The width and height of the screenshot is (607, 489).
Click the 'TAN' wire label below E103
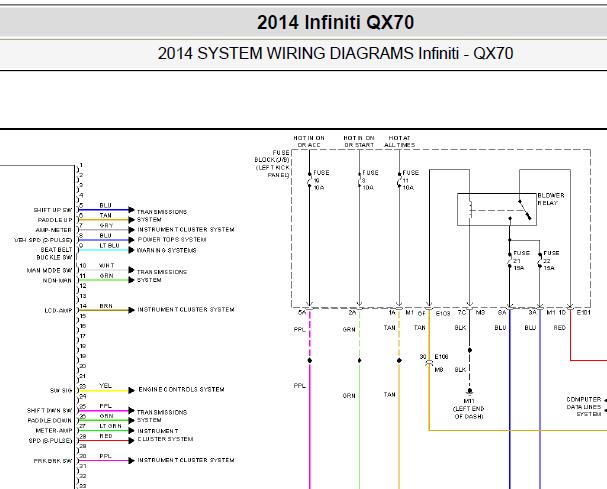(420, 328)
